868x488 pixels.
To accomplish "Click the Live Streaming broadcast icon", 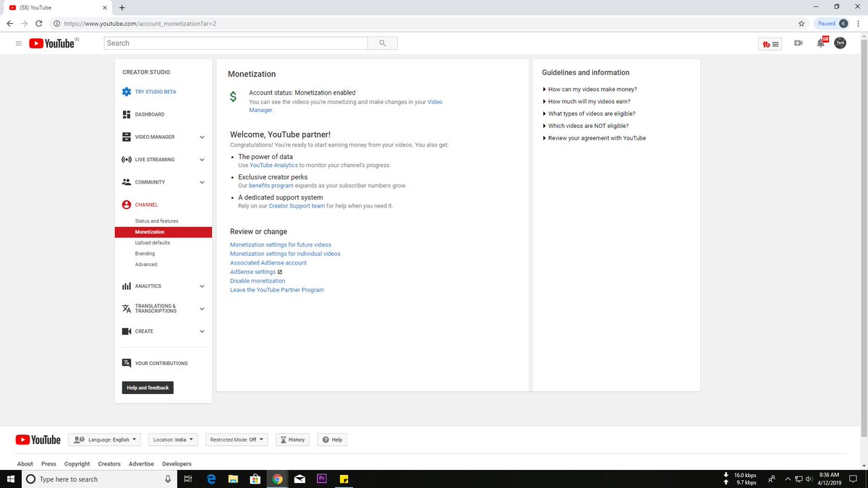I will (x=127, y=159).
